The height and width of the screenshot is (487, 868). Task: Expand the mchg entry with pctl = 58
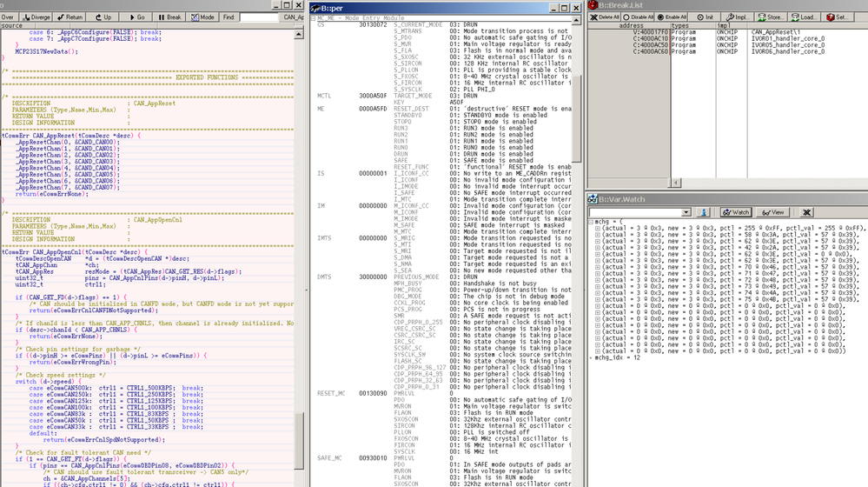click(597, 235)
